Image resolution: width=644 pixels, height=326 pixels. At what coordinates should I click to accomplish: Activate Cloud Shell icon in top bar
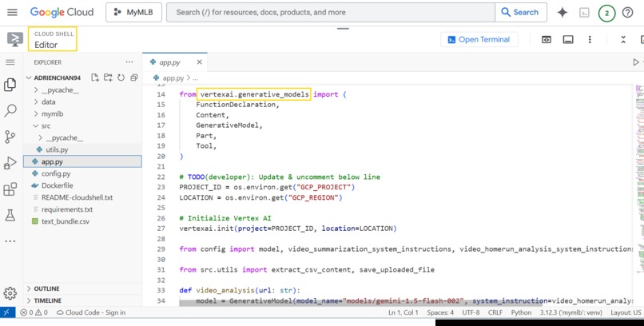click(x=584, y=13)
